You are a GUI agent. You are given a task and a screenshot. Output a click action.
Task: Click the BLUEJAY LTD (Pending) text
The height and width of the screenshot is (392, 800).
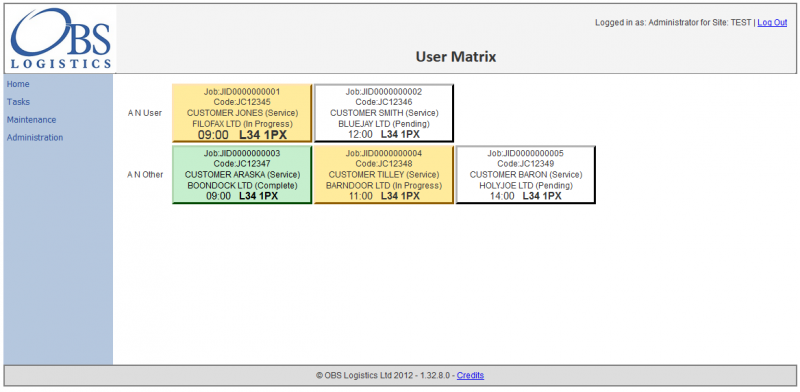[384, 124]
